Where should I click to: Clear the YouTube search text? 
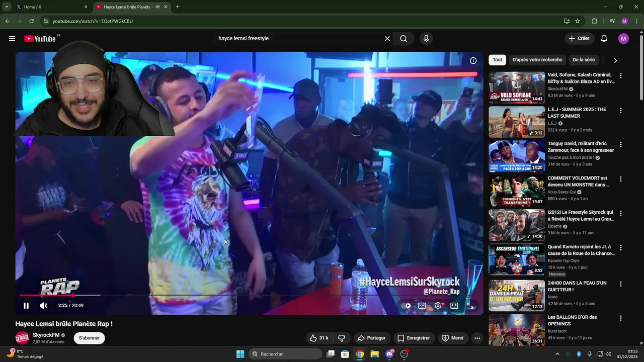click(387, 39)
